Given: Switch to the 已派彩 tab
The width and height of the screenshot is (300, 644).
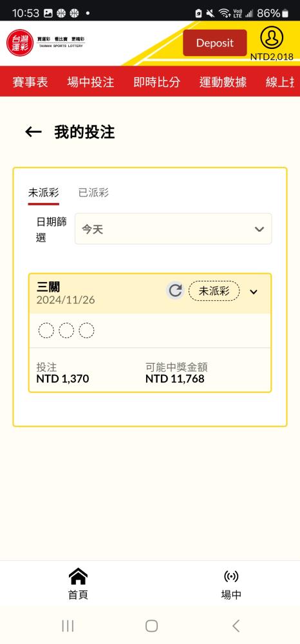Looking at the screenshot, I should [x=93, y=193].
